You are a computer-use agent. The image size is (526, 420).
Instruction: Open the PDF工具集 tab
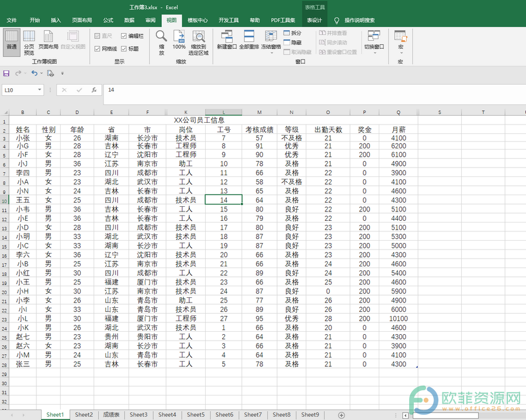[283, 20]
